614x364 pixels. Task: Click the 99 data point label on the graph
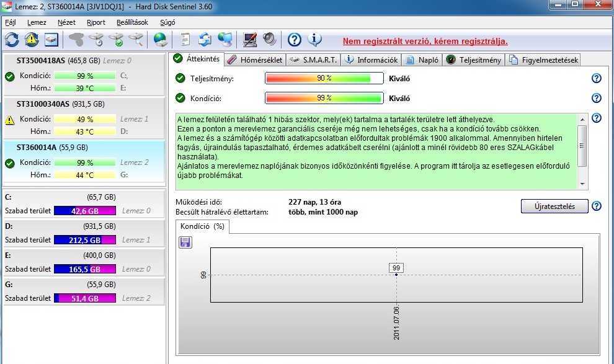click(x=396, y=268)
